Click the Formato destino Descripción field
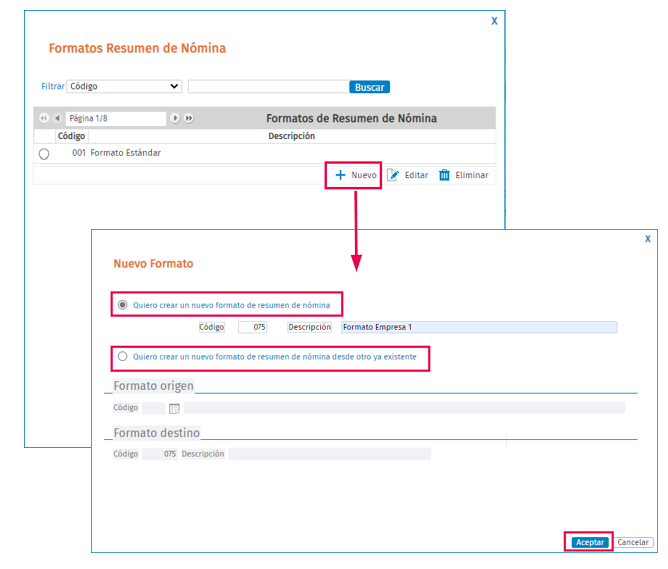 (x=329, y=454)
